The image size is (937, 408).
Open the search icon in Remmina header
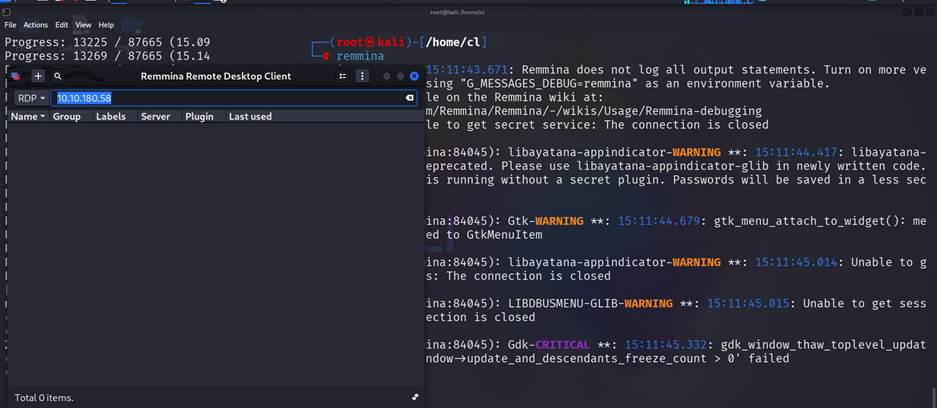click(x=58, y=76)
